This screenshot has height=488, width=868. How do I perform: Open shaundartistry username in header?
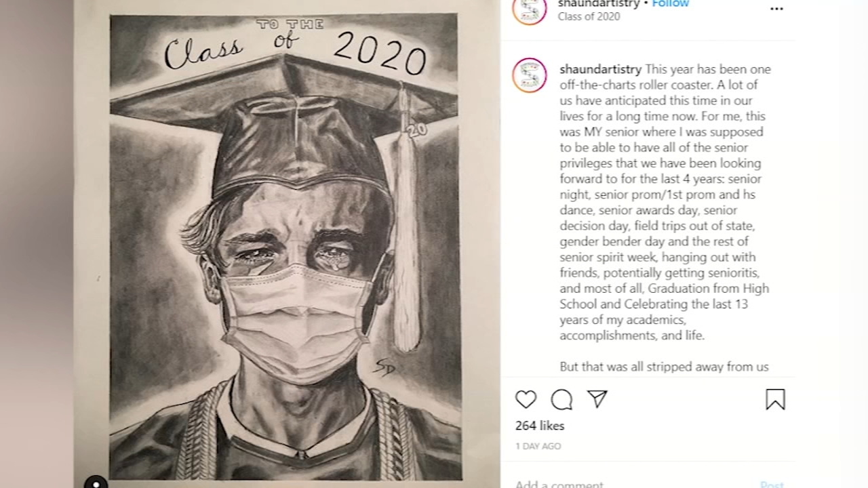[599, 4]
